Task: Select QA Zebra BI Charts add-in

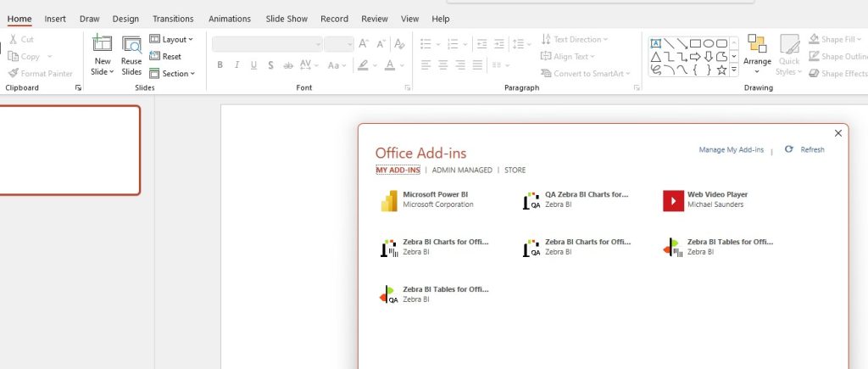Action: click(576, 200)
